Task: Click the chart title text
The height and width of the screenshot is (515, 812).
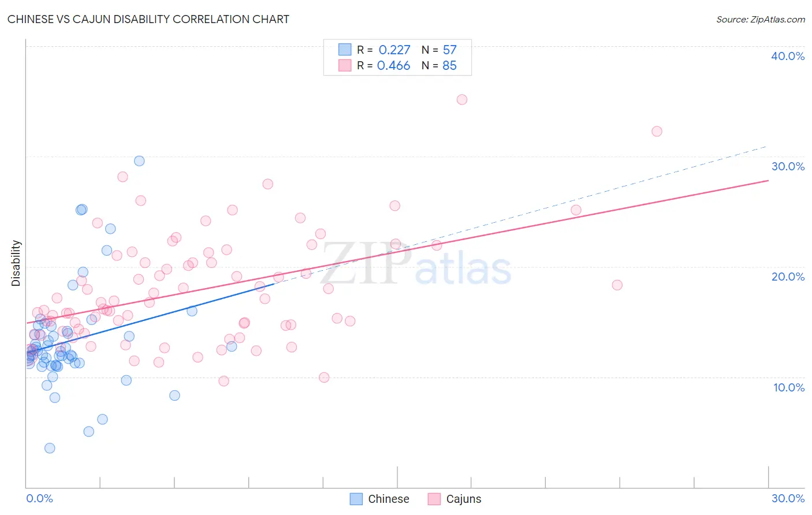Action: click(x=148, y=19)
